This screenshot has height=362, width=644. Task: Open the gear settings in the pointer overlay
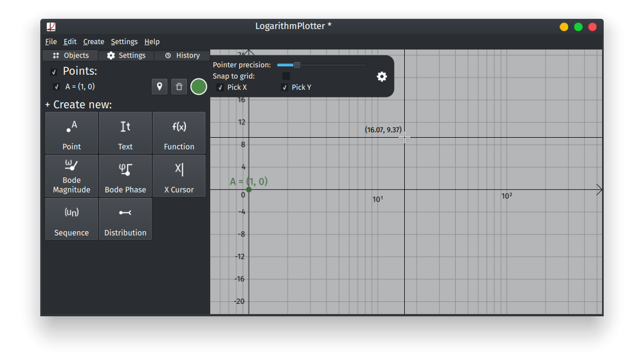pyautogui.click(x=382, y=76)
